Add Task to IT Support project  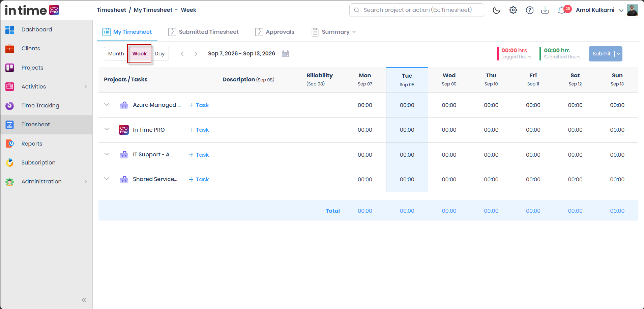coord(199,155)
